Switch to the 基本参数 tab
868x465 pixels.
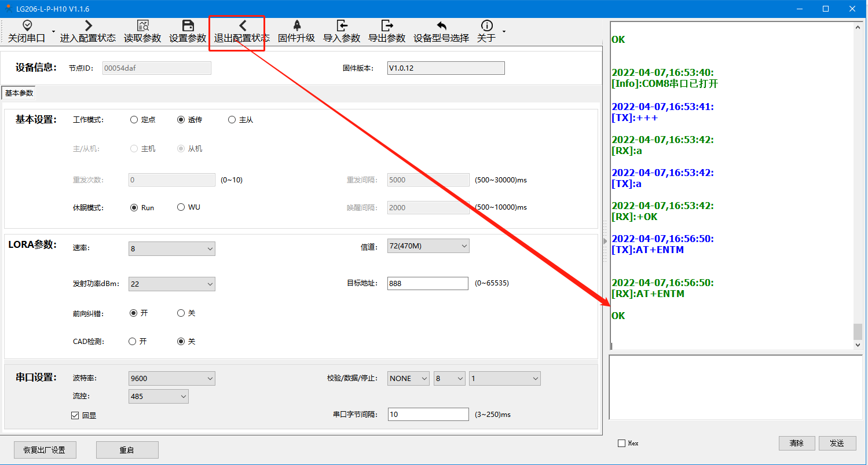point(19,93)
